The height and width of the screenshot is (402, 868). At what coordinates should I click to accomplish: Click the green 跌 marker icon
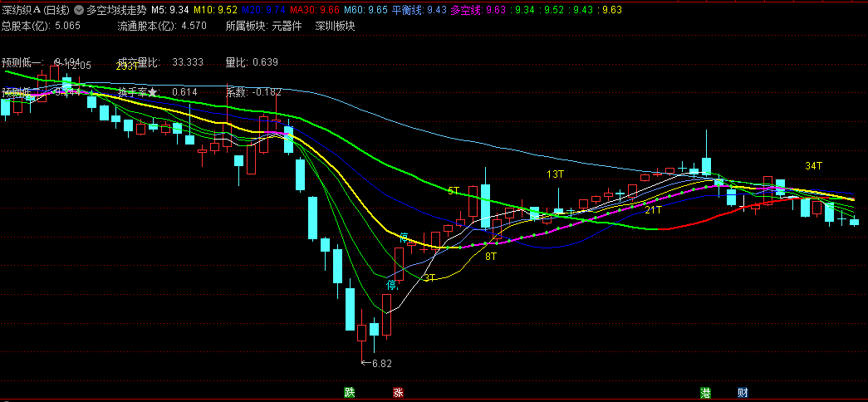point(349,393)
